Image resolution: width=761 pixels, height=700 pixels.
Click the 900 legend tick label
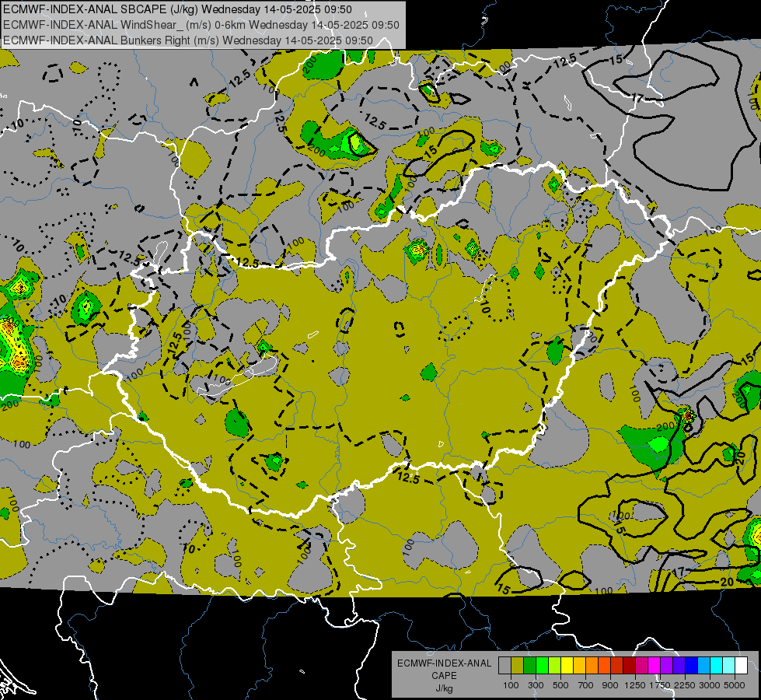[x=610, y=685]
